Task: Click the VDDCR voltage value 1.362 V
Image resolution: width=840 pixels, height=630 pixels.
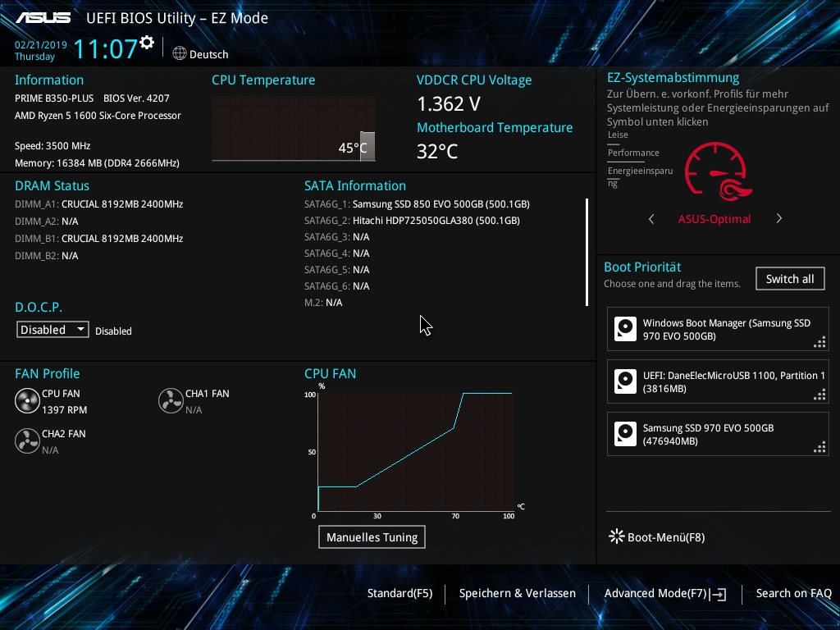Action: [x=449, y=104]
